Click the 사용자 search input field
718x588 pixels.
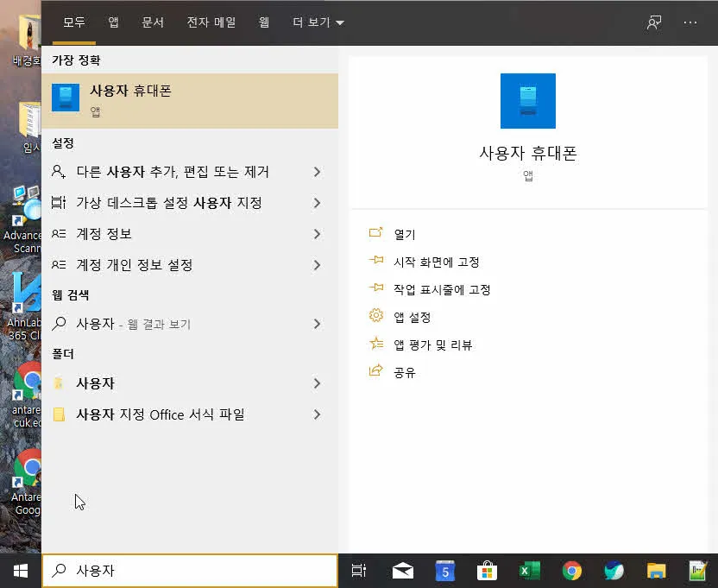coord(190,571)
